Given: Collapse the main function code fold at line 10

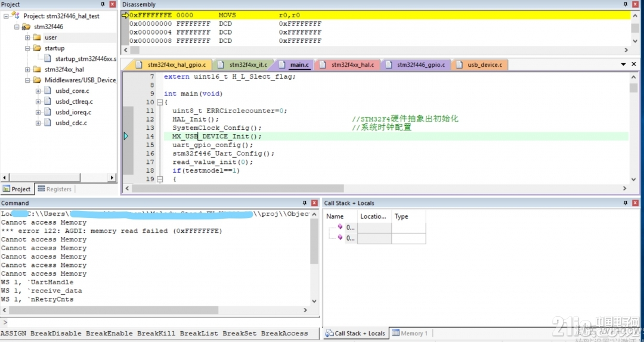Looking at the screenshot, I should click(160, 102).
